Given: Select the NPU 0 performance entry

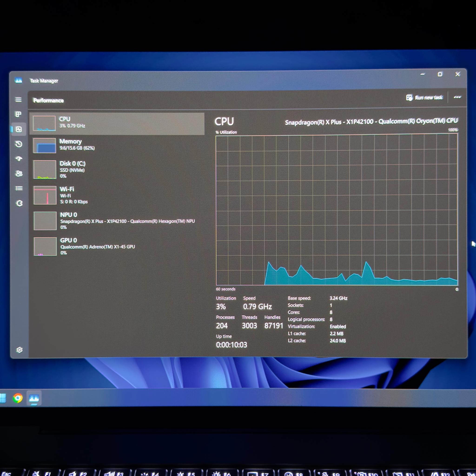Looking at the screenshot, I should pyautogui.click(x=117, y=221).
